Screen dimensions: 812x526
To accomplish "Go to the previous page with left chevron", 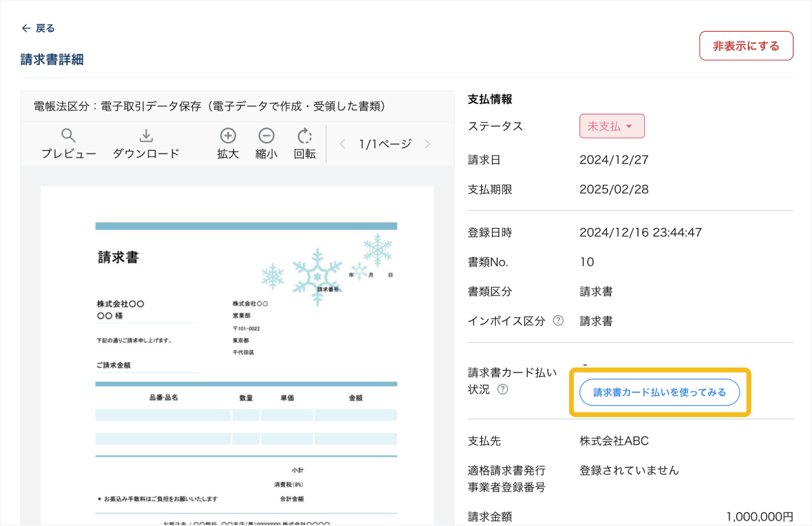I will (342, 144).
